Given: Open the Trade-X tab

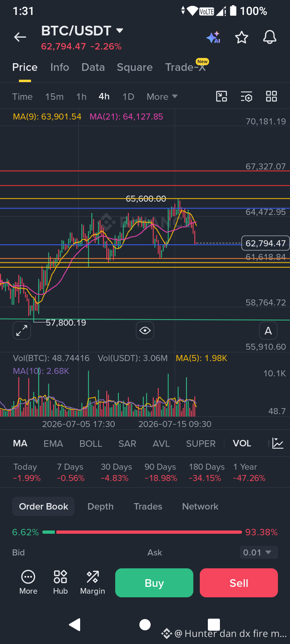Looking at the screenshot, I should 186,67.
